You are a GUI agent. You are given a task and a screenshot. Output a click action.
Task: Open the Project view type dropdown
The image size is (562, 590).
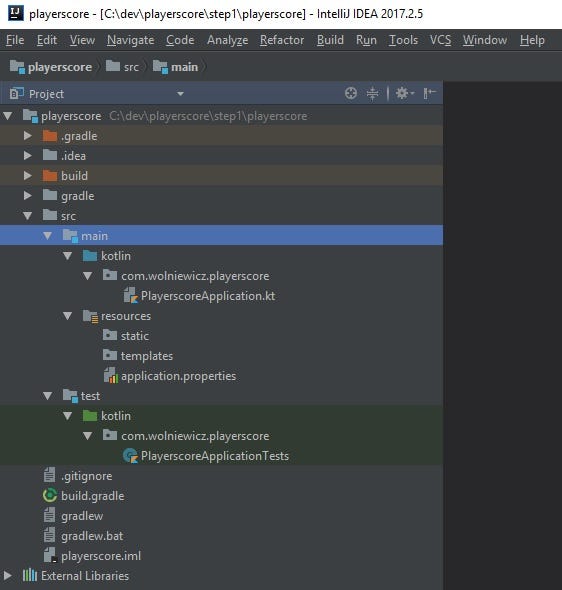pyautogui.click(x=180, y=94)
